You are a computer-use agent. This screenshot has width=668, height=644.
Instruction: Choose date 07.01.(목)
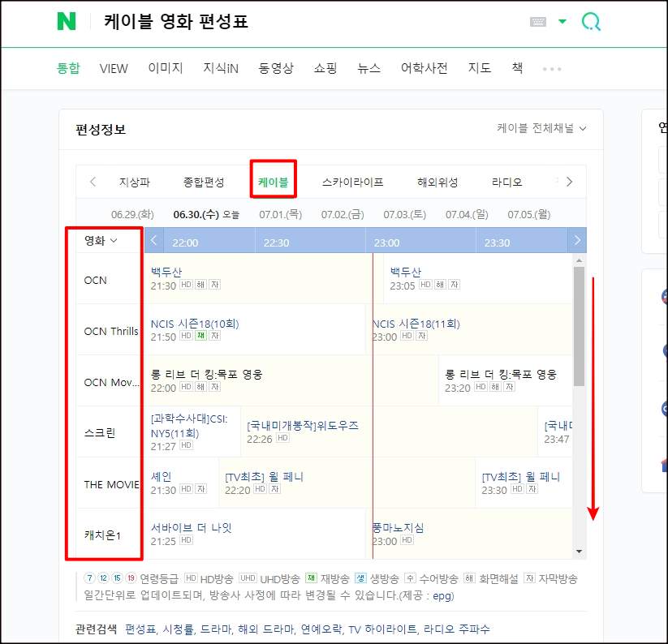(x=280, y=214)
